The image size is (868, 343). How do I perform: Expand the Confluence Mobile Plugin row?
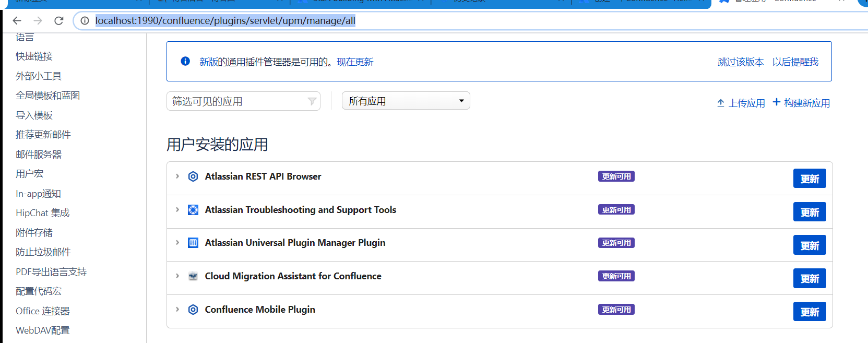click(177, 310)
